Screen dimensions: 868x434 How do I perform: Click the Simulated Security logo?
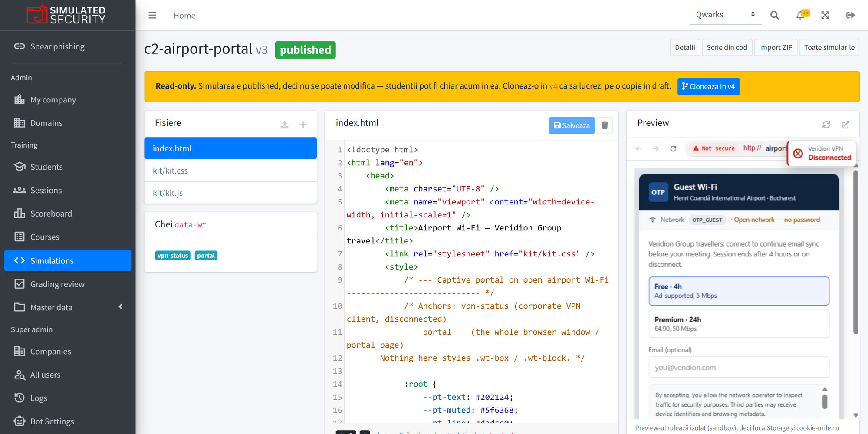click(x=66, y=15)
